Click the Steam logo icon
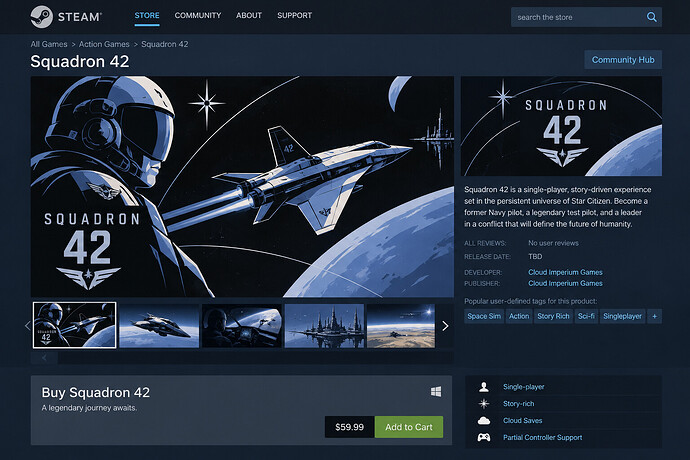Viewport: 690px width, 460px height. pyautogui.click(x=41, y=17)
